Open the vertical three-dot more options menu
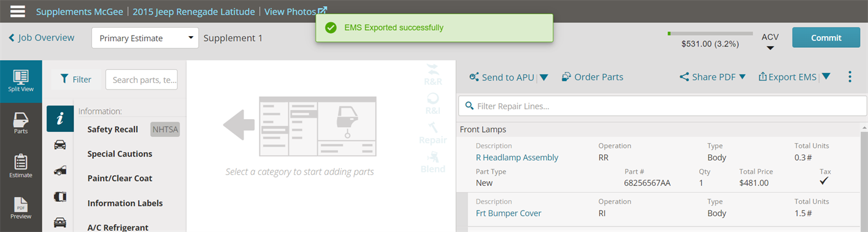 coord(850,77)
